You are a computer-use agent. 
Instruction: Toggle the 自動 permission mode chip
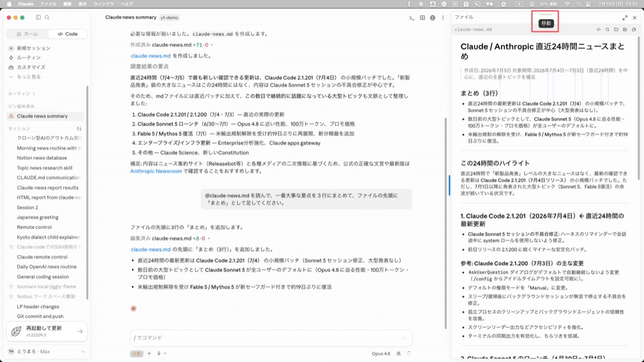(137, 354)
